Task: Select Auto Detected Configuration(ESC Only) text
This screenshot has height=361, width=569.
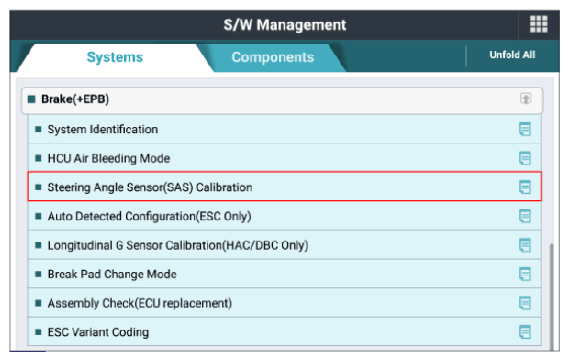Action: (x=150, y=216)
